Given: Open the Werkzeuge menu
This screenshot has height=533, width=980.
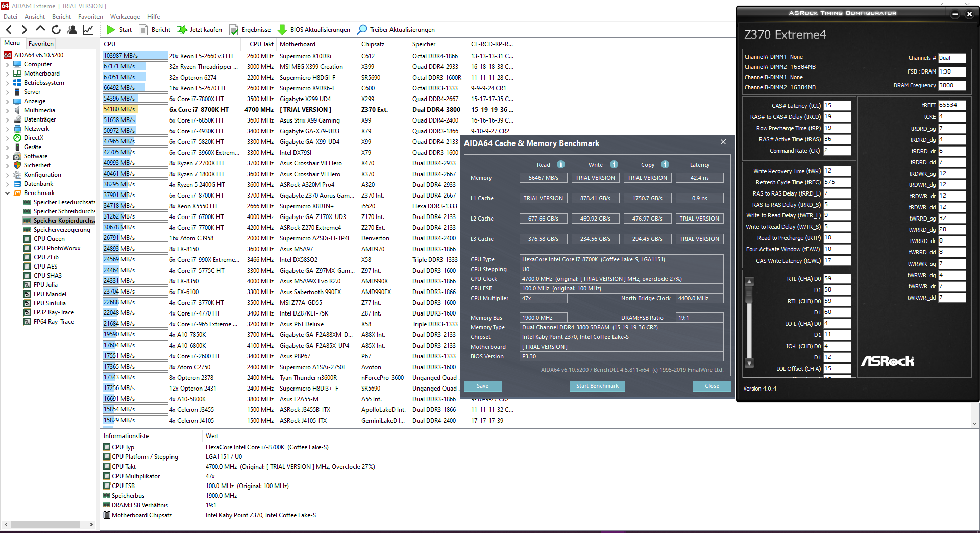Looking at the screenshot, I should [125, 17].
